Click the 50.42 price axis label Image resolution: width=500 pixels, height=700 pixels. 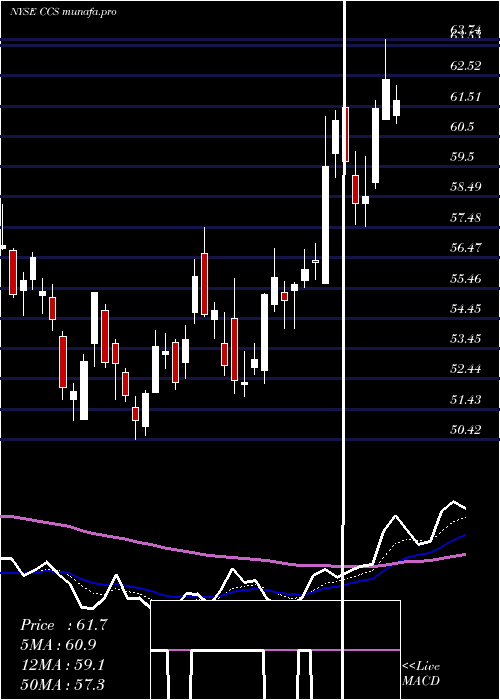click(x=466, y=430)
